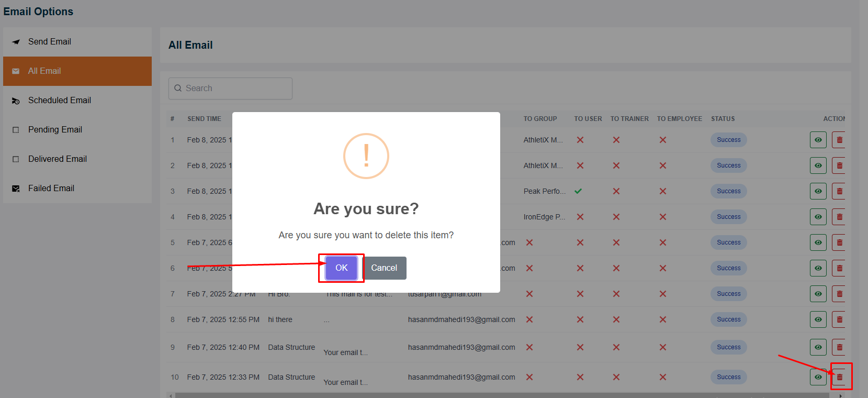Image resolution: width=868 pixels, height=398 pixels.
Task: Click trash icon for row 10 email
Action: (x=839, y=377)
